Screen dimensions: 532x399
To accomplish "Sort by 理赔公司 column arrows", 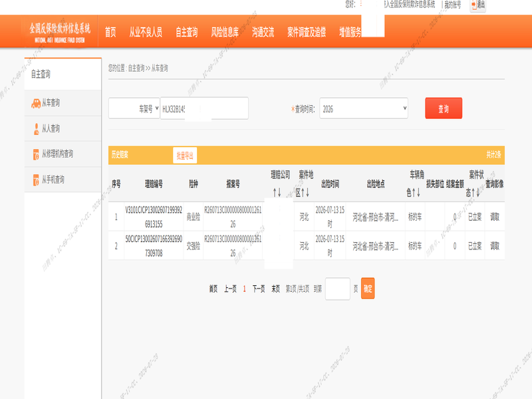I will pos(277,193).
